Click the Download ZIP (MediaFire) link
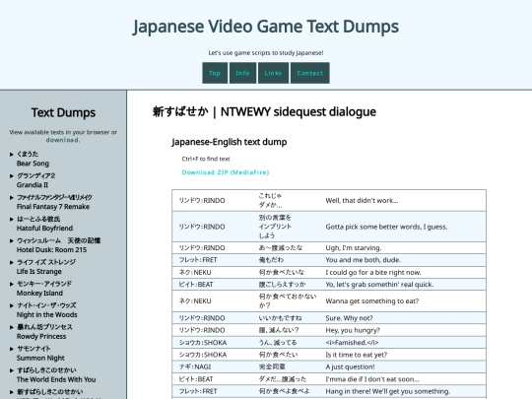The width and height of the screenshot is (532, 399). (226, 172)
